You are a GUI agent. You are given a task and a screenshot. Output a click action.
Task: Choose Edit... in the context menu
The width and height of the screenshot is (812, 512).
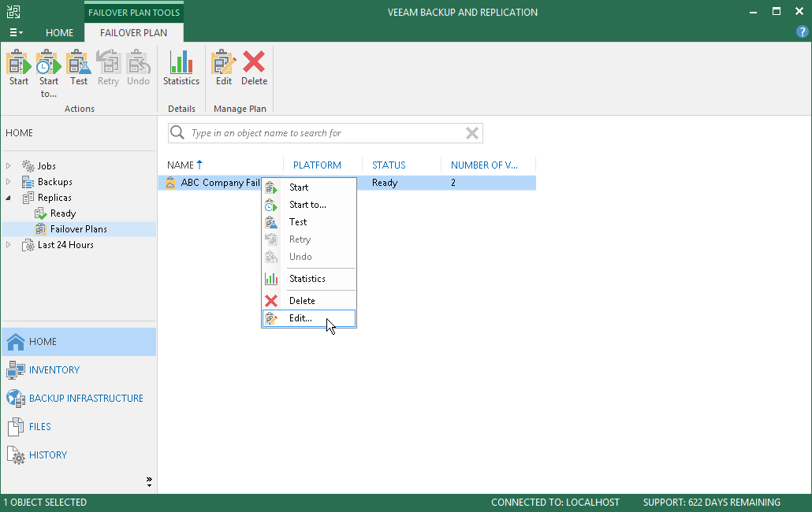click(x=309, y=318)
